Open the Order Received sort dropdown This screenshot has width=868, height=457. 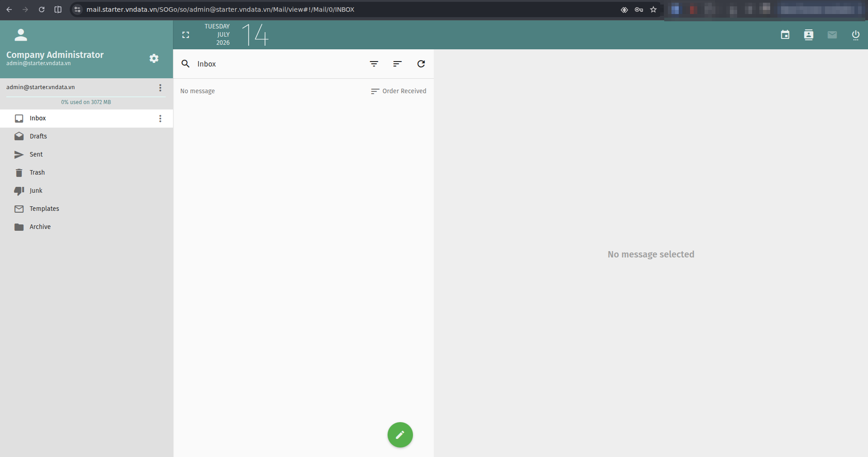tap(398, 91)
